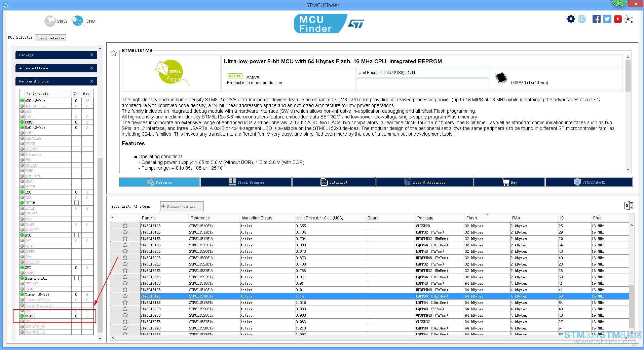Open ST's Twitter page icon
The height and width of the screenshot is (350, 644).
[607, 19]
